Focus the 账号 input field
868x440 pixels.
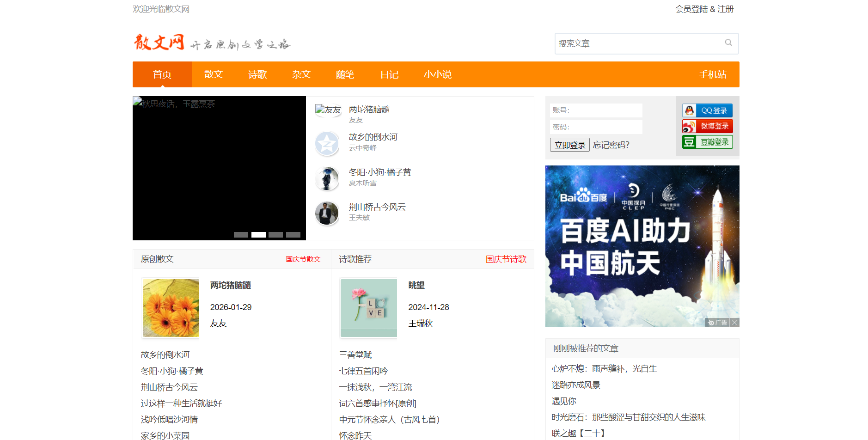(596, 110)
